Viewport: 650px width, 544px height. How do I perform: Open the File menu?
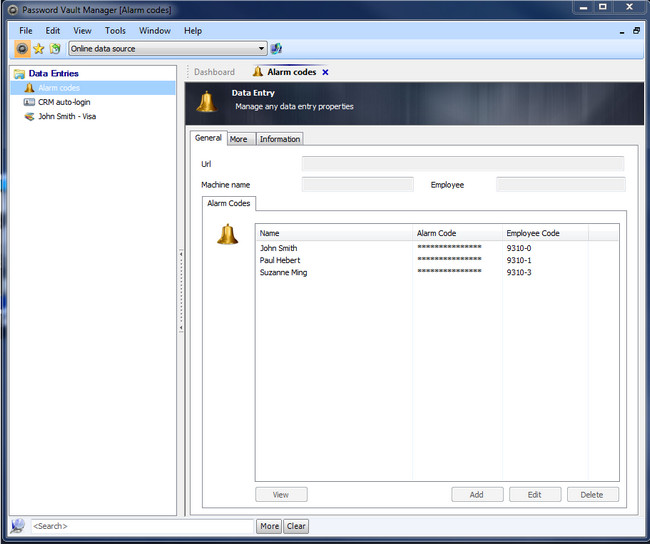[26, 31]
